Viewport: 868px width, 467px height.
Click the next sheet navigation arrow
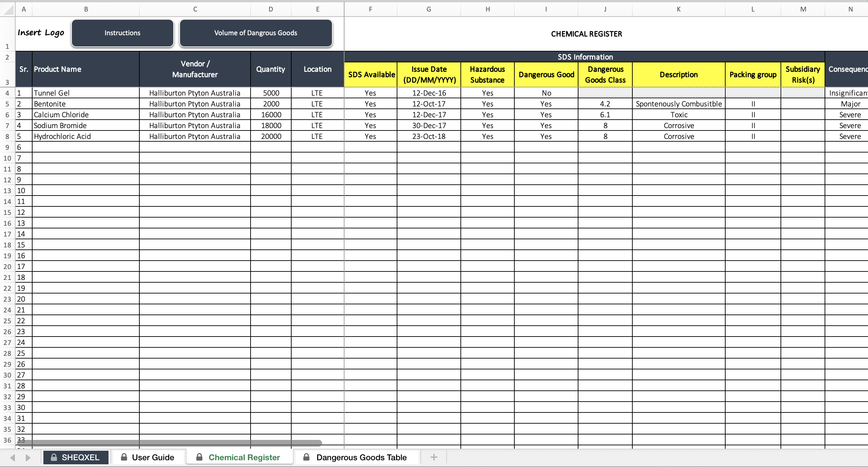[x=28, y=458]
